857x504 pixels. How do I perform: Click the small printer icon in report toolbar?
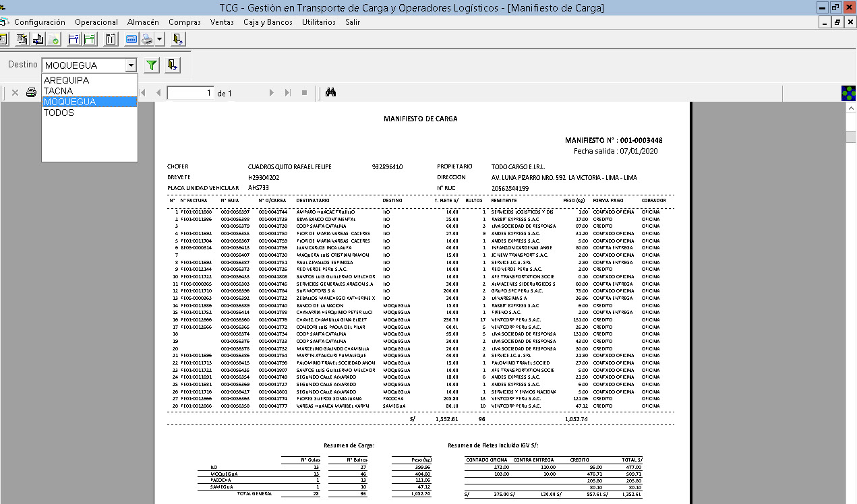(x=31, y=92)
